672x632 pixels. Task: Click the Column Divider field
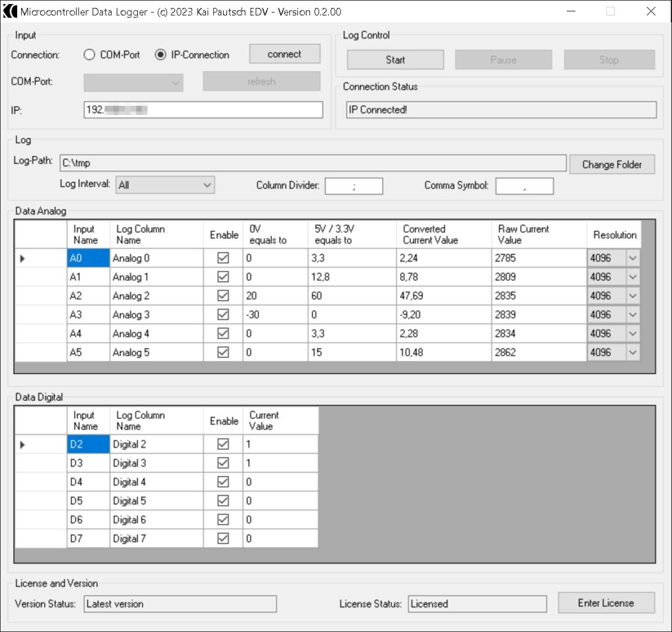tap(354, 186)
